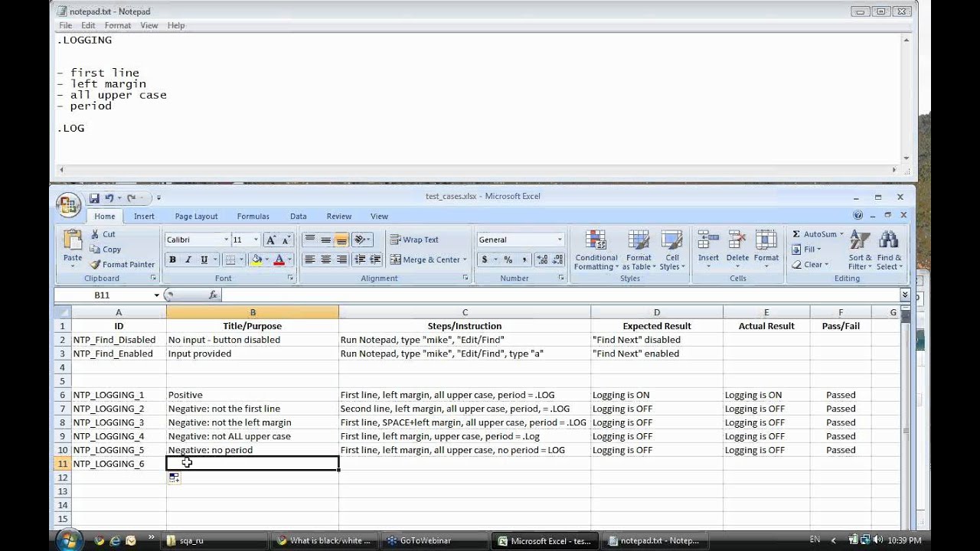Viewport: 980px width, 551px height.
Task: Apply Comma Style number format
Action: pyautogui.click(x=524, y=260)
